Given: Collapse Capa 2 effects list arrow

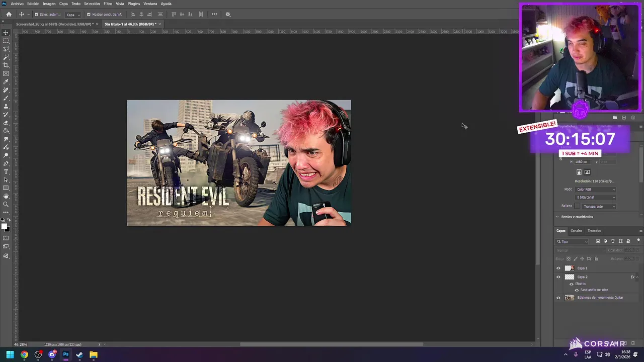Looking at the screenshot, I should click(637, 277).
